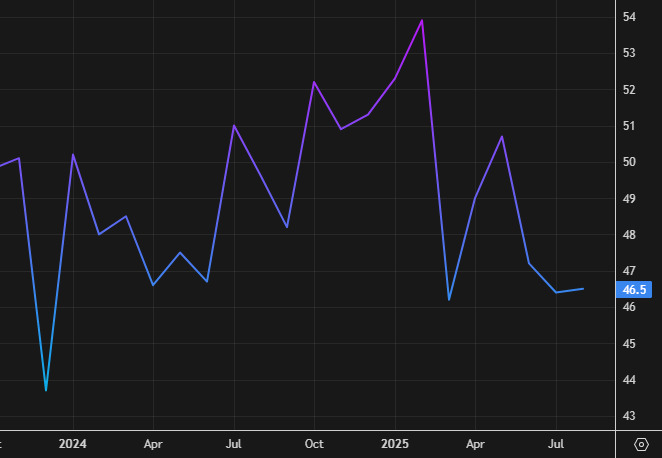Click the chart peak near 54

(x=422, y=20)
